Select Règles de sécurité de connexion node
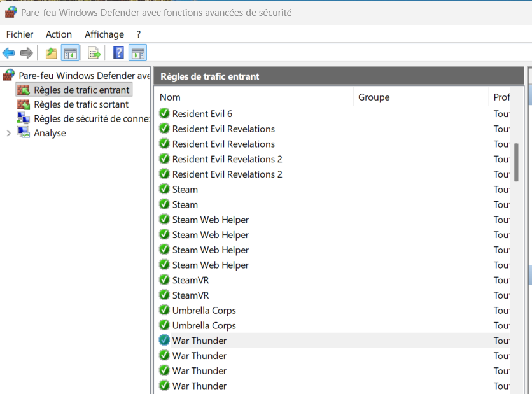 pyautogui.click(x=91, y=119)
